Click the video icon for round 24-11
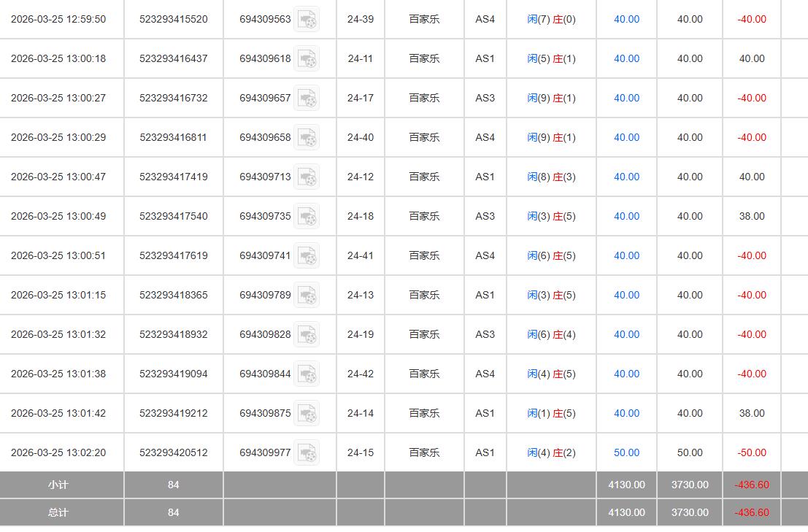This screenshot has width=808, height=532. click(x=307, y=58)
